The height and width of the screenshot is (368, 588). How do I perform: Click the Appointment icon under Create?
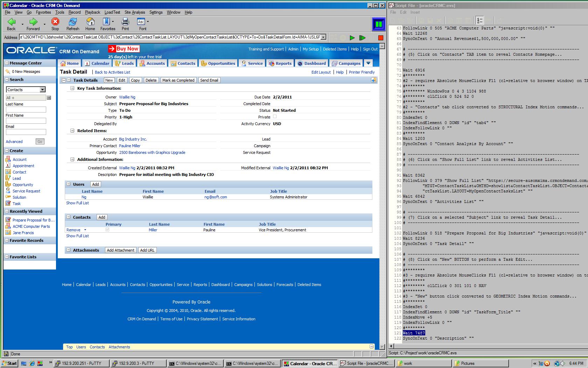tap(8, 165)
